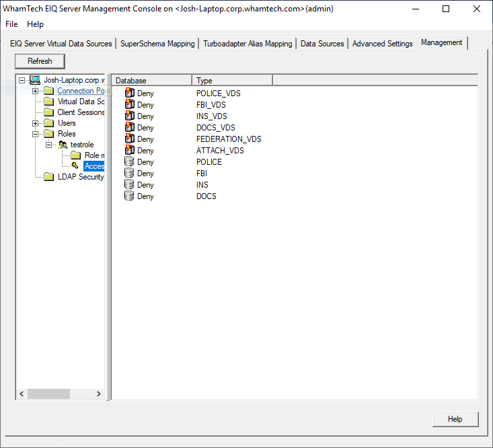Viewport: 493px width, 448px height.
Task: Open the SuperSchema Mapping tab
Action: click(x=157, y=44)
